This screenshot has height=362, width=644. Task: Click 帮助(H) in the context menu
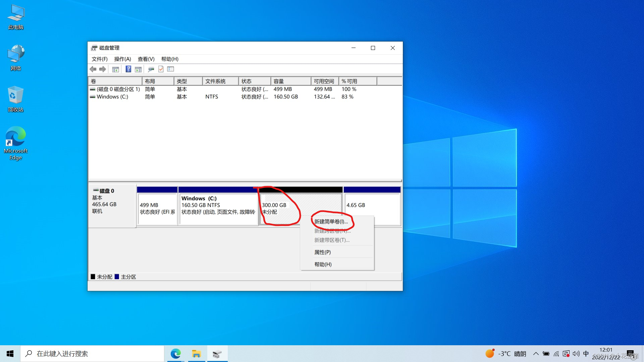tap(323, 264)
